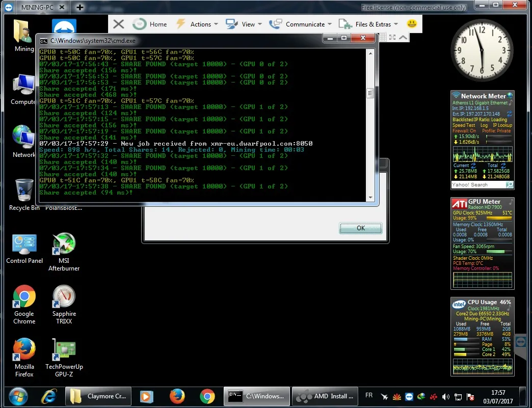Click the orange fan-shaped tray icon

[x=396, y=396]
